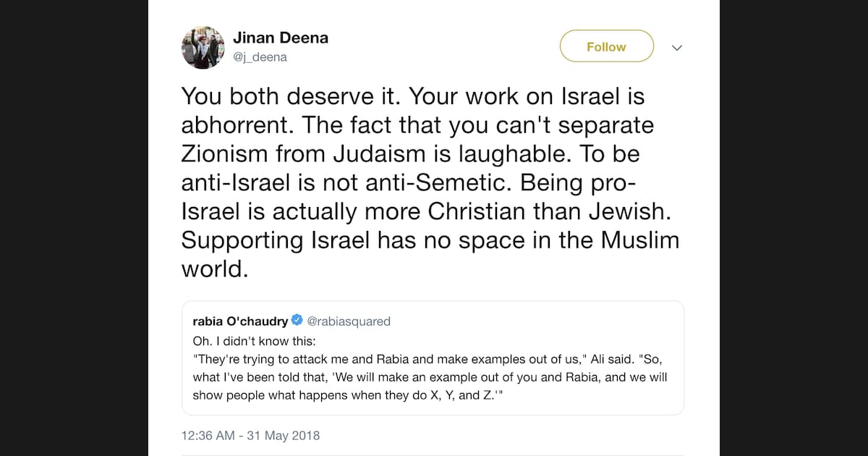Click the quoted line ending "X, Y, and Z."
The height and width of the screenshot is (456, 868).
[x=346, y=395]
